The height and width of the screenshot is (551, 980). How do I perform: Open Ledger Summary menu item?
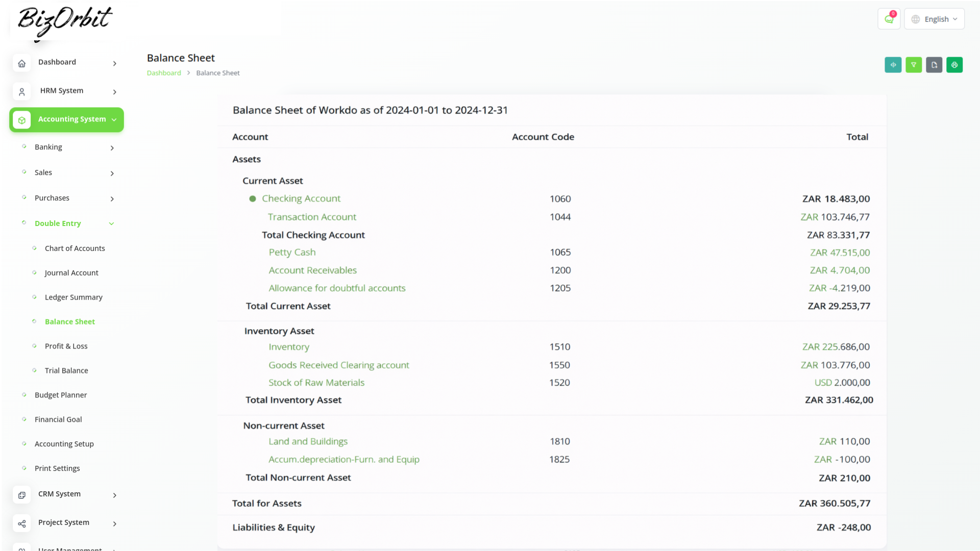[73, 297]
